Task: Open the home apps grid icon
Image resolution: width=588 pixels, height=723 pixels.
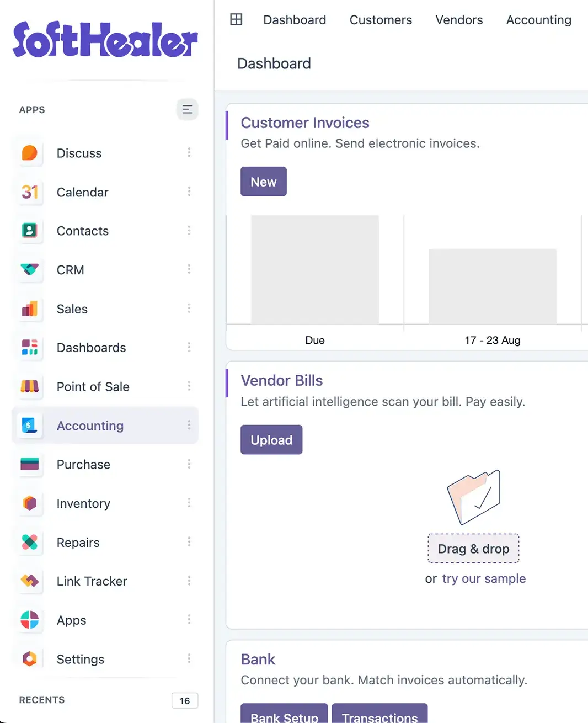Action: (236, 20)
